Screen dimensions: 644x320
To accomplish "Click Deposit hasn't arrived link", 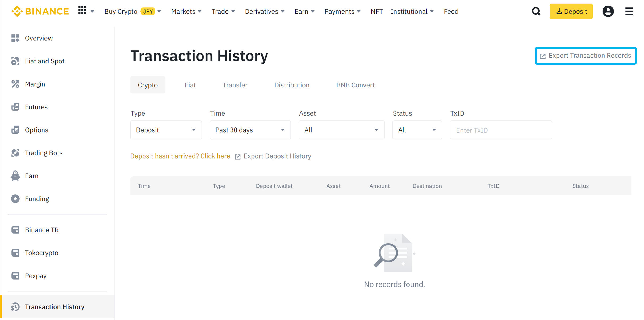I will coord(180,156).
